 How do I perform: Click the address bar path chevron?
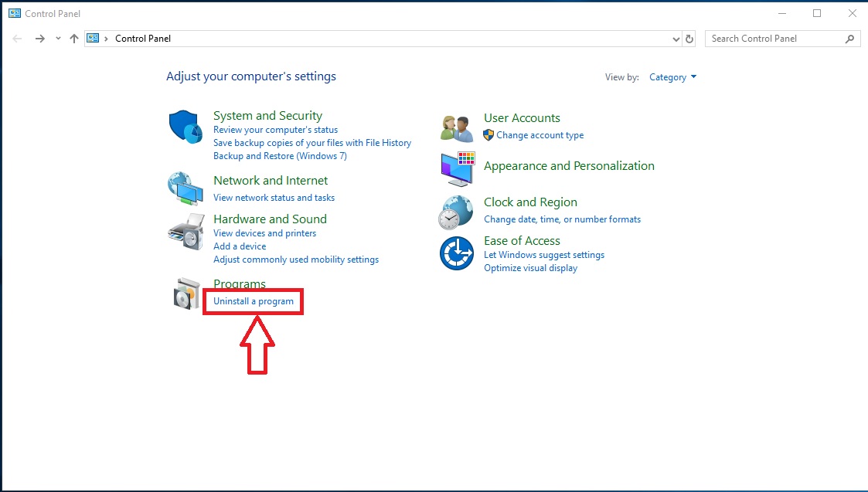(107, 39)
